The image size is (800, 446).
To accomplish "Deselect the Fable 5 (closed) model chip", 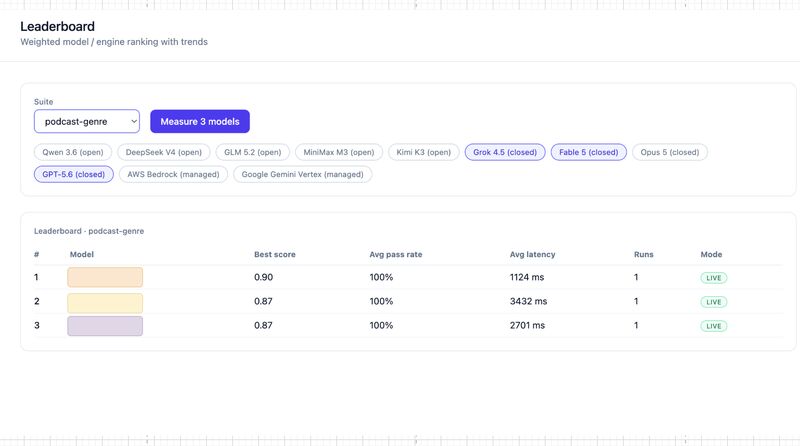I will point(588,152).
